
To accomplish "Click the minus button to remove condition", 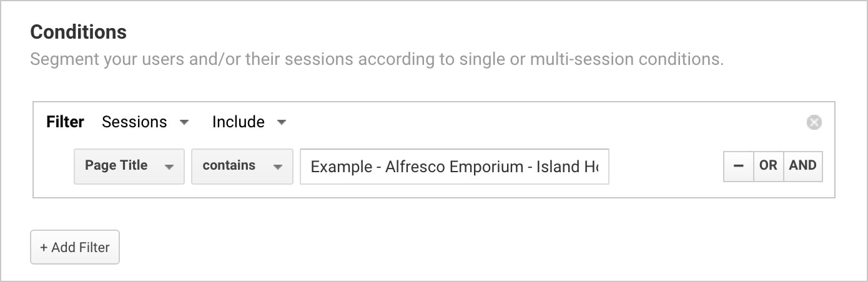I will coord(739,166).
